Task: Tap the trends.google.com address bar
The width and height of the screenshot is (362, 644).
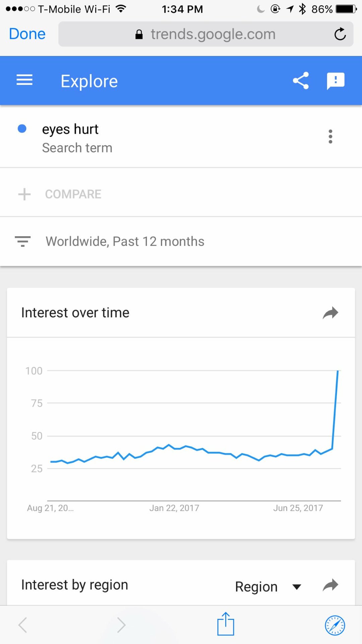Action: [x=205, y=34]
